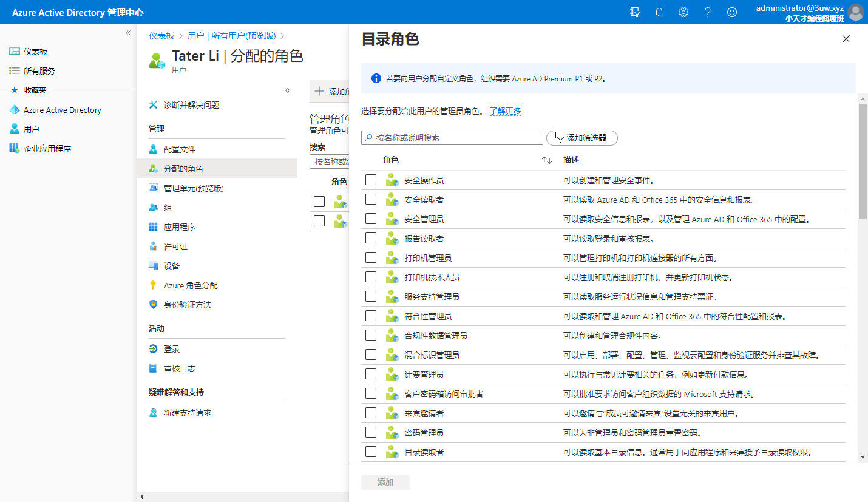Click the 添加 button at panel bottom
This screenshot has width=868, height=502.
coord(385,482)
